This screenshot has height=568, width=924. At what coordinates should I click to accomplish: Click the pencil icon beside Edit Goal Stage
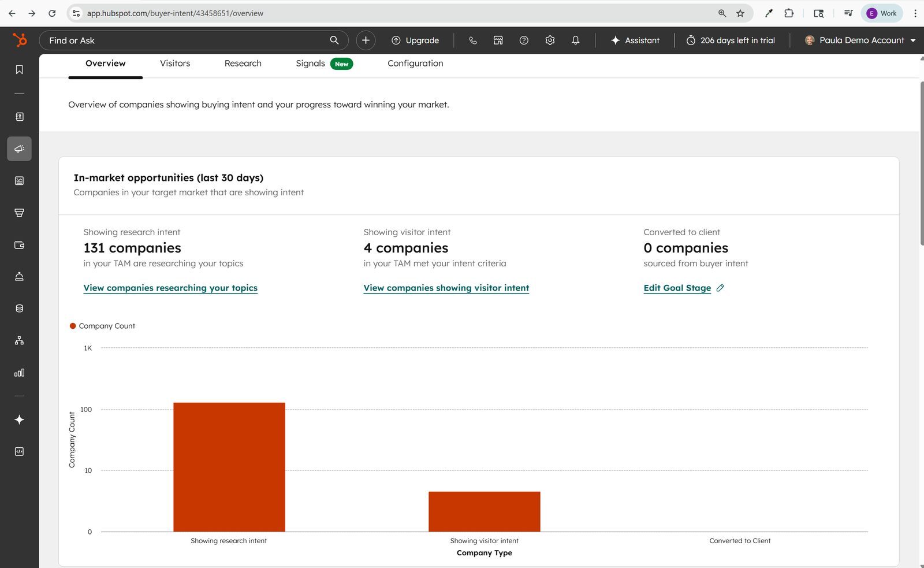(x=720, y=288)
